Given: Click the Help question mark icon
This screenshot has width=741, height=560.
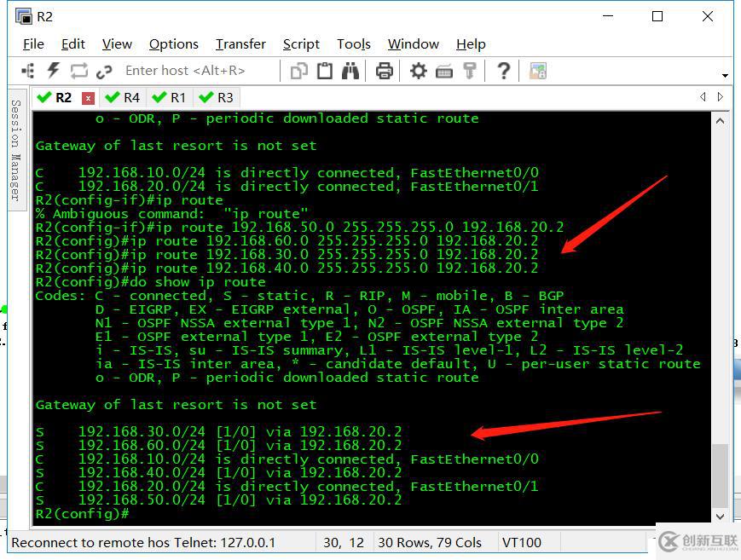Looking at the screenshot, I should [x=504, y=71].
